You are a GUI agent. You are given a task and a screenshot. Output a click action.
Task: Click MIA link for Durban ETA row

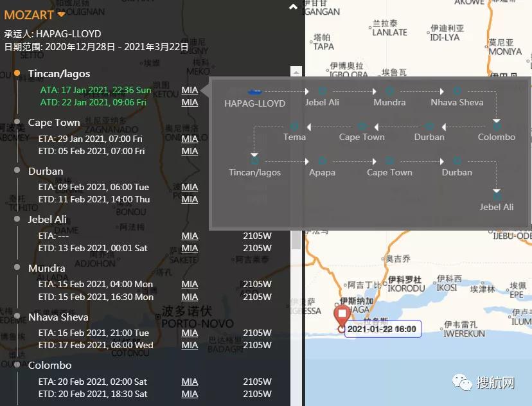[190, 187]
